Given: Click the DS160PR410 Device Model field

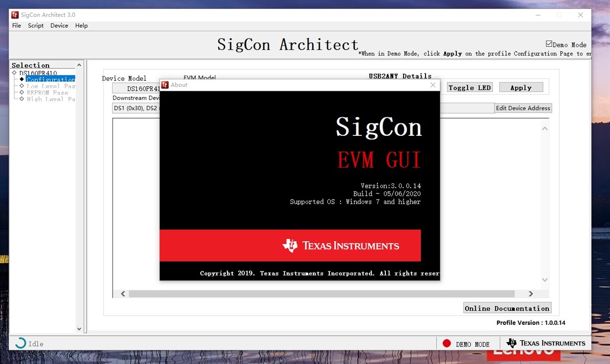Looking at the screenshot, I should pyautogui.click(x=136, y=89).
